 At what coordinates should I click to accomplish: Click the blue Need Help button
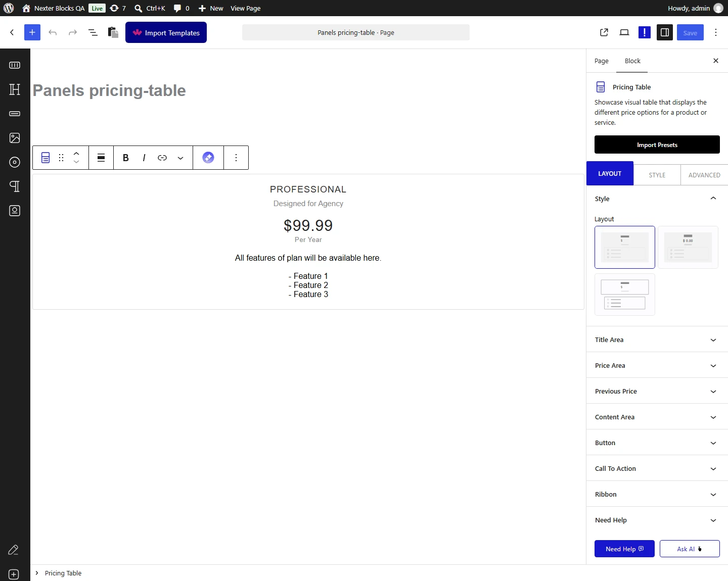pos(624,549)
